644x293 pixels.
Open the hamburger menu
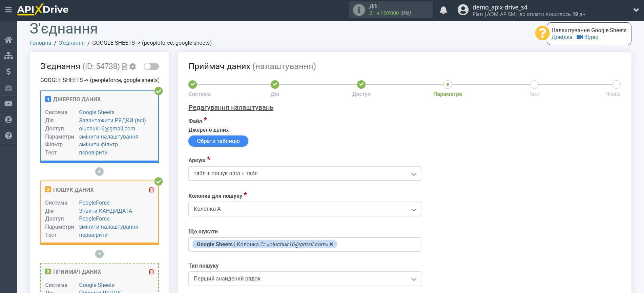click(8, 10)
